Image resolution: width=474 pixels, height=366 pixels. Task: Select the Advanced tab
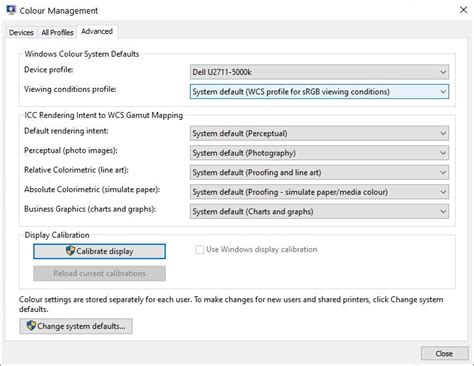97,31
